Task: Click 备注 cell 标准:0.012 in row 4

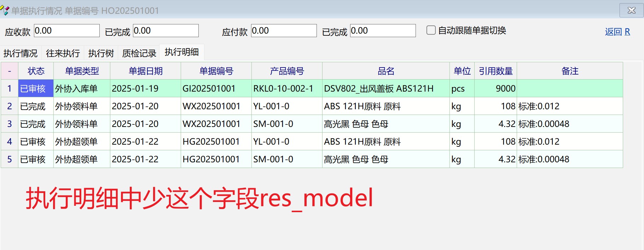Action: 539,142
